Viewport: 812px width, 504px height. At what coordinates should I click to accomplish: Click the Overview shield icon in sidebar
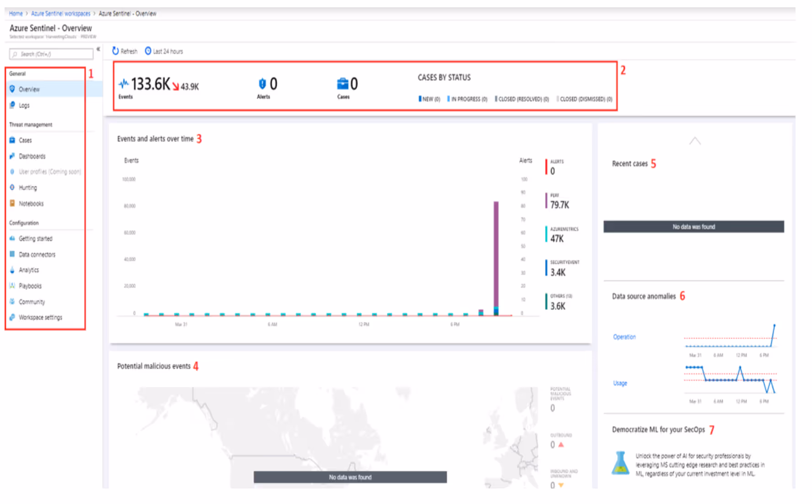[12, 89]
